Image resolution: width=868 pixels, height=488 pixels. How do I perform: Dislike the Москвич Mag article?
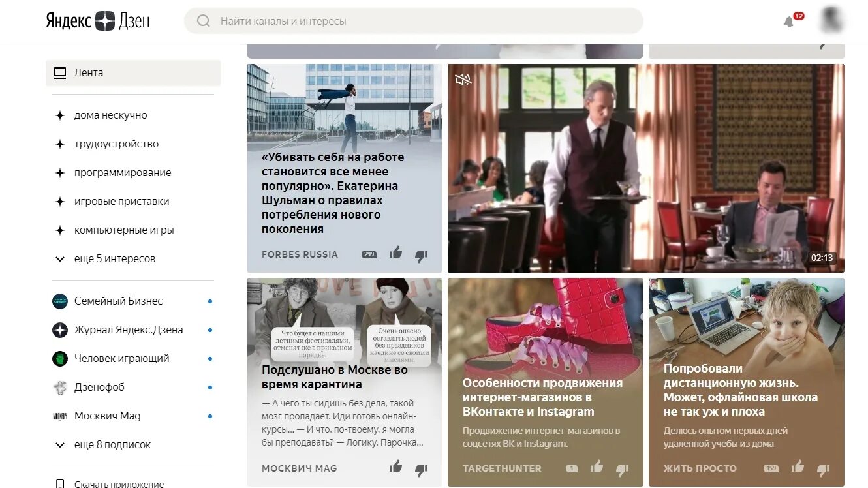click(422, 469)
